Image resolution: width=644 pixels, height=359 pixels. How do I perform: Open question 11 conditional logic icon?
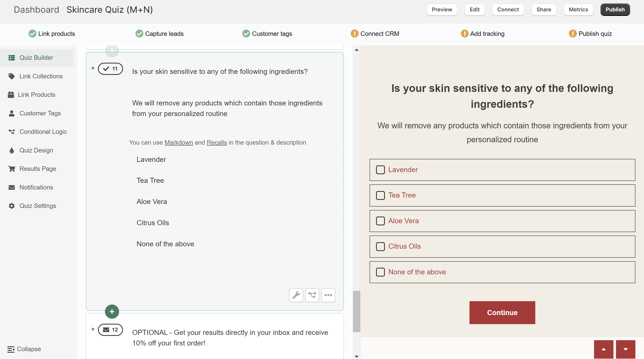(x=312, y=295)
